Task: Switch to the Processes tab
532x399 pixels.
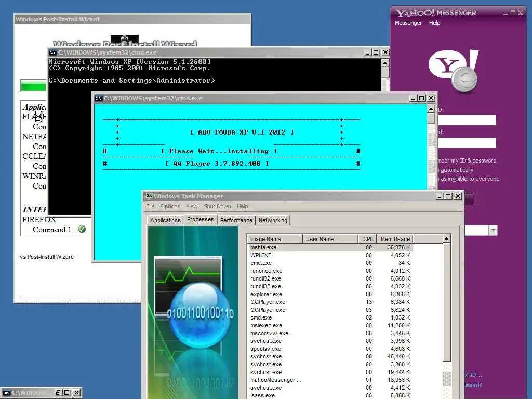Action: tap(200, 219)
